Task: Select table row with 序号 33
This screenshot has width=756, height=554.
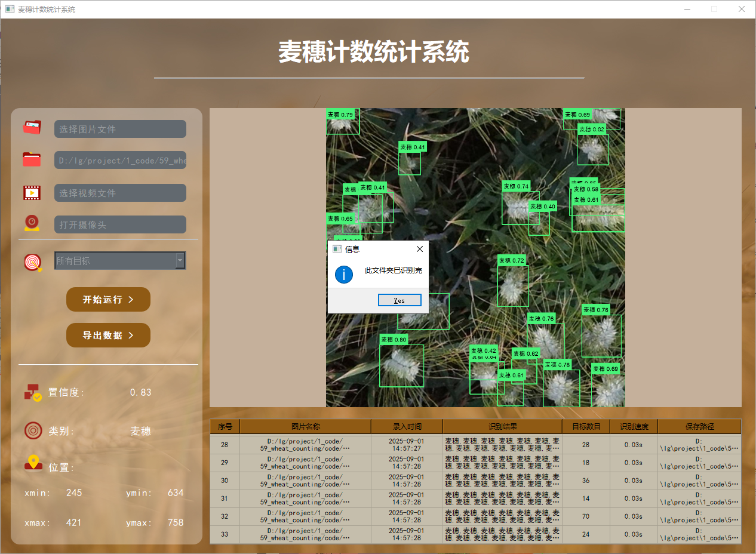Action: coord(475,534)
